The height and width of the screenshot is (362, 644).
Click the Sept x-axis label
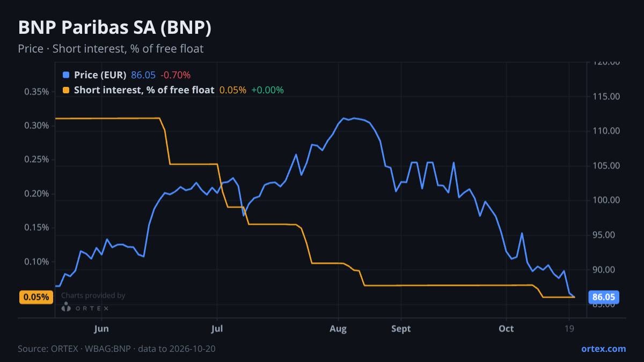tap(401, 328)
